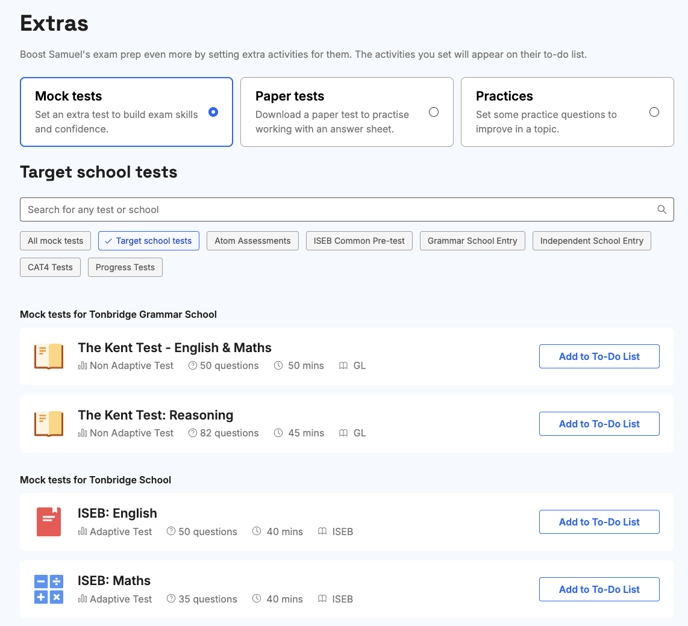Click question-mark icon next to 82 questions
The width and height of the screenshot is (688, 626).
[193, 433]
